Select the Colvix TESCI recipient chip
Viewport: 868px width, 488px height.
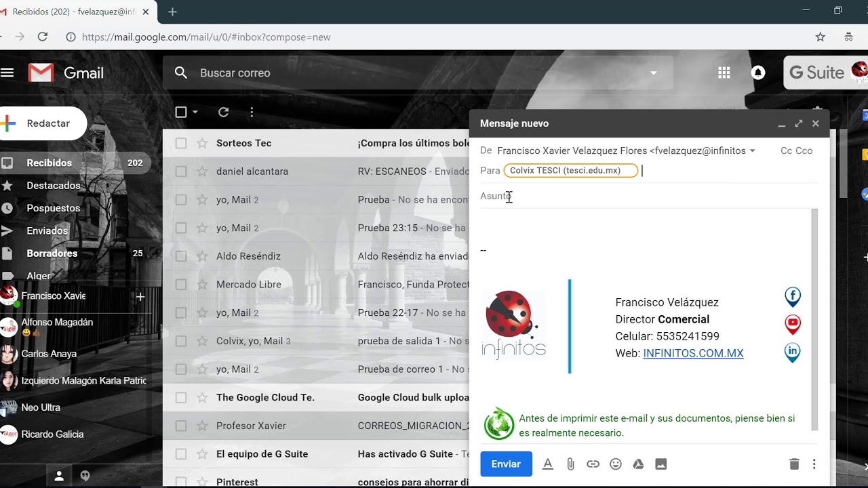pyautogui.click(x=571, y=171)
